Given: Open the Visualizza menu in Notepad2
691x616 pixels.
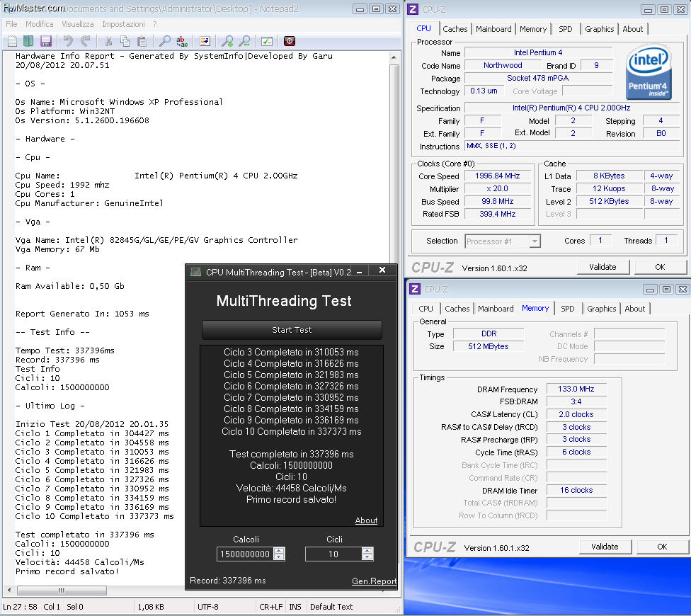Looking at the screenshot, I should click(78, 24).
